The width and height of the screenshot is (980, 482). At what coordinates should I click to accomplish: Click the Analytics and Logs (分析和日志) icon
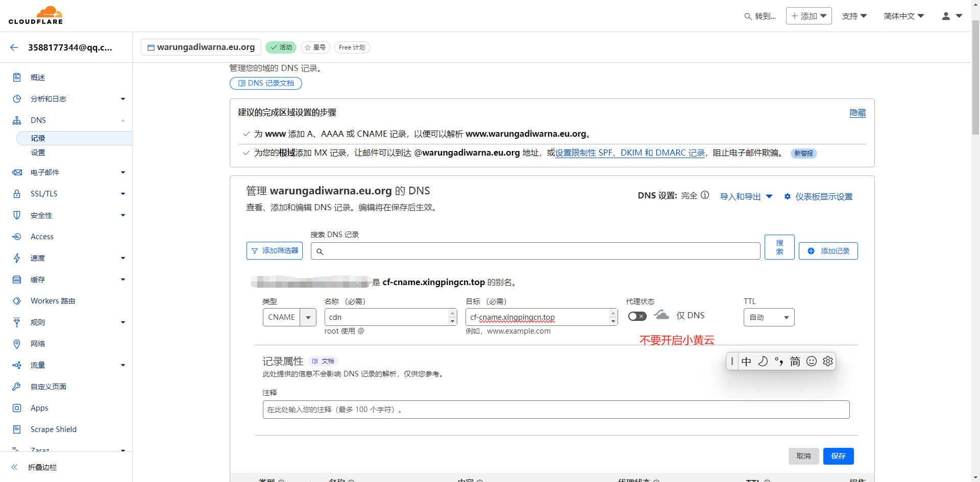click(17, 99)
